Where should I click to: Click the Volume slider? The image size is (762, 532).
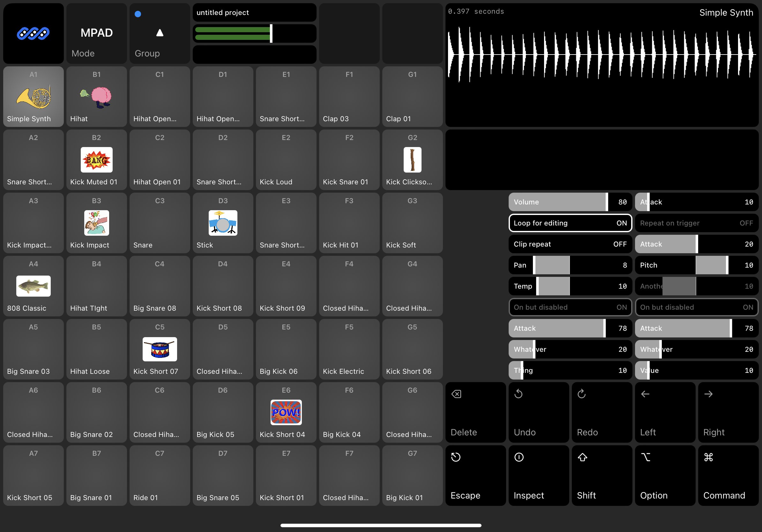point(570,202)
